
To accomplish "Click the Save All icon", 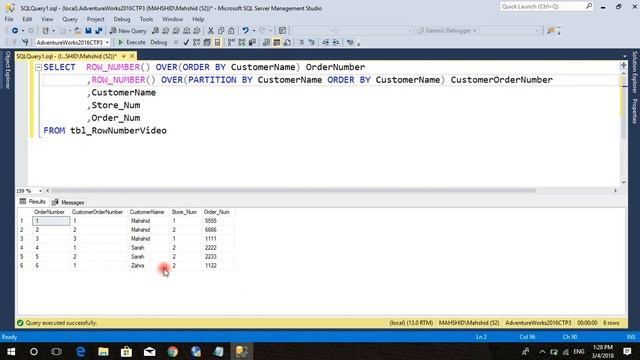I will point(99,31).
